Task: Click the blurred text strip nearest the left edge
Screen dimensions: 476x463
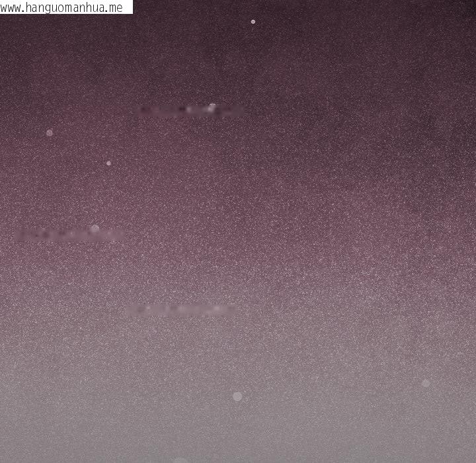Action: [x=69, y=233]
